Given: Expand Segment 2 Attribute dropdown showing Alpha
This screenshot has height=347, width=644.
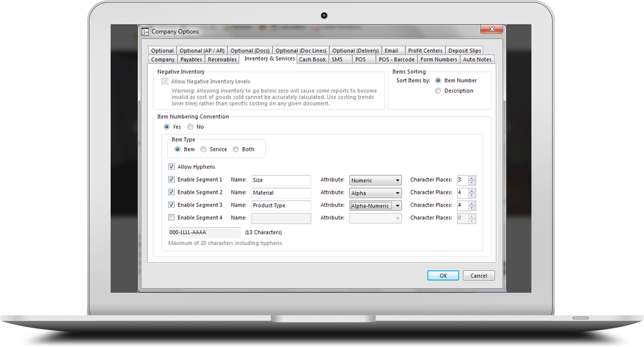Looking at the screenshot, I should (376, 193).
